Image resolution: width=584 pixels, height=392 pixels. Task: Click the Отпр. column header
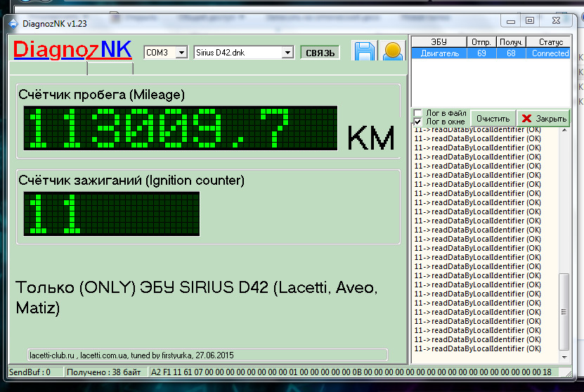481,41
